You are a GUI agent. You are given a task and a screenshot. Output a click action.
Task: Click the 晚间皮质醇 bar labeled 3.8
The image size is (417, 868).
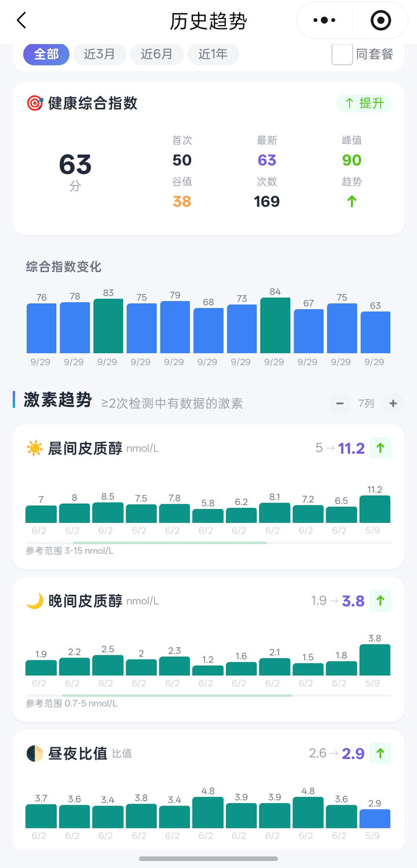375,660
